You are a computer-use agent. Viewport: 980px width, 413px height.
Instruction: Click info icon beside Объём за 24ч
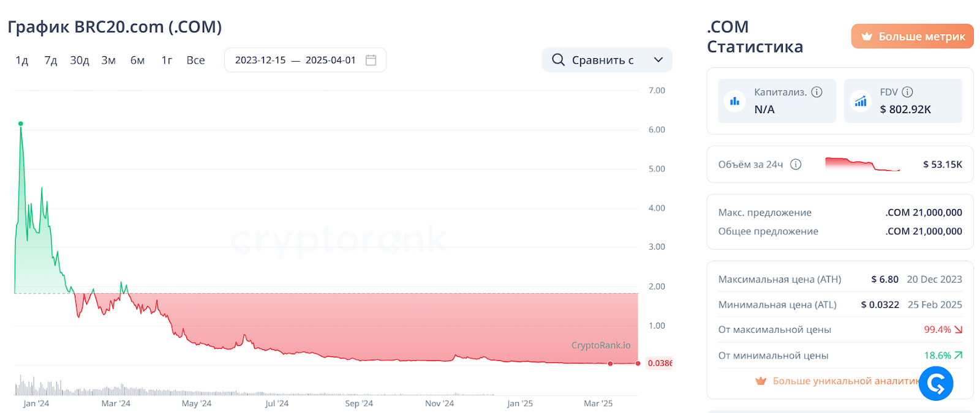(796, 164)
